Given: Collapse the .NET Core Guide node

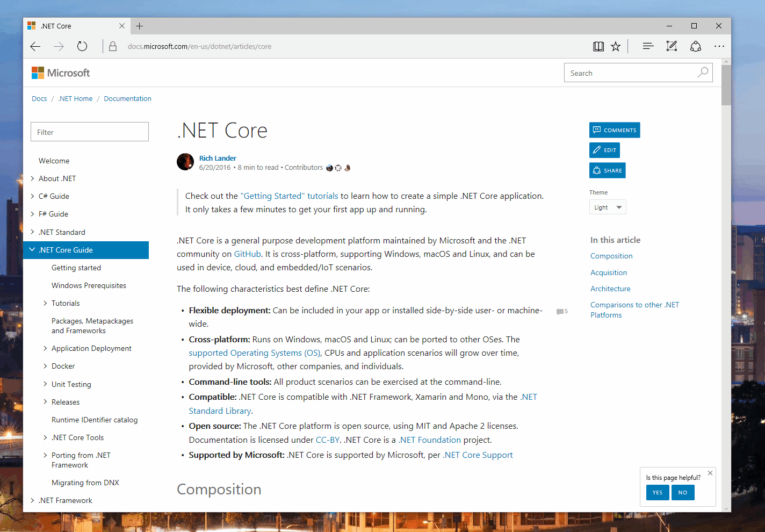Looking at the screenshot, I should coord(32,250).
